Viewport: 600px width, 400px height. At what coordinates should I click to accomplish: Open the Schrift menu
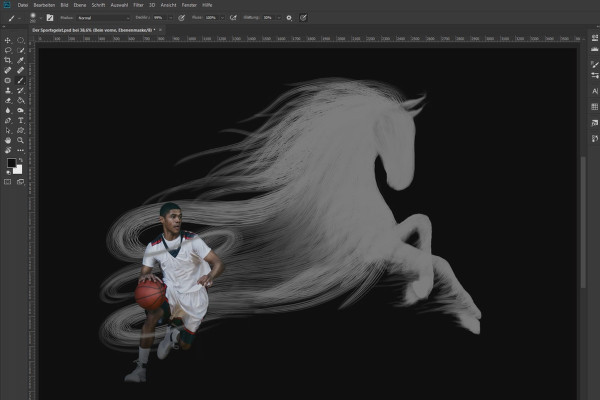98,5
